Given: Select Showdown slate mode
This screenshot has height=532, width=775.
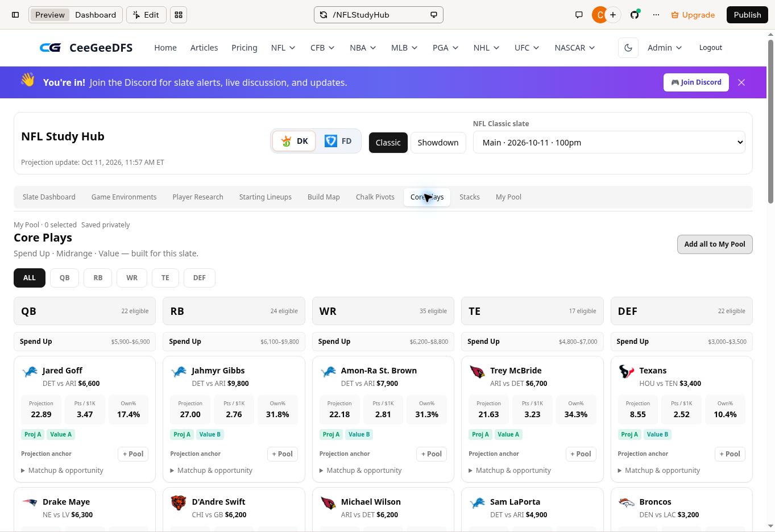Looking at the screenshot, I should [x=438, y=143].
